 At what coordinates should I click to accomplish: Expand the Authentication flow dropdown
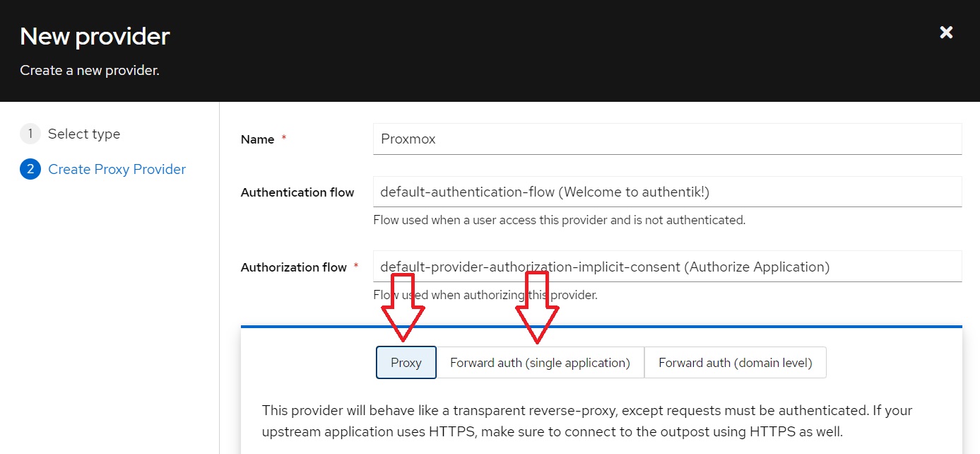[666, 192]
